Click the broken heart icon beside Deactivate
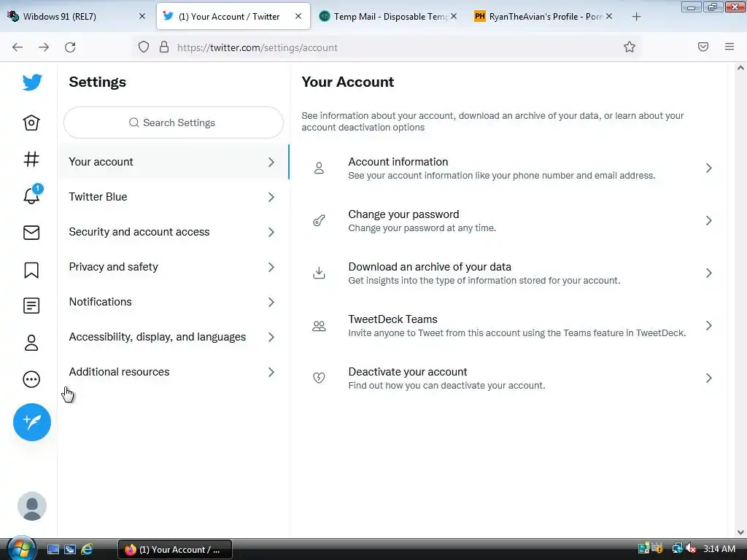This screenshot has width=747, height=560. click(x=319, y=378)
